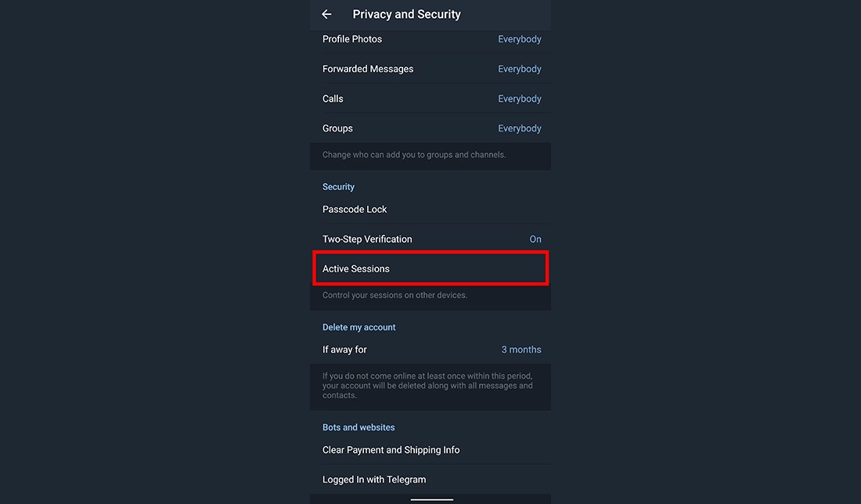Open Two-Step Verification settings
The width and height of the screenshot is (861, 504).
tap(367, 239)
